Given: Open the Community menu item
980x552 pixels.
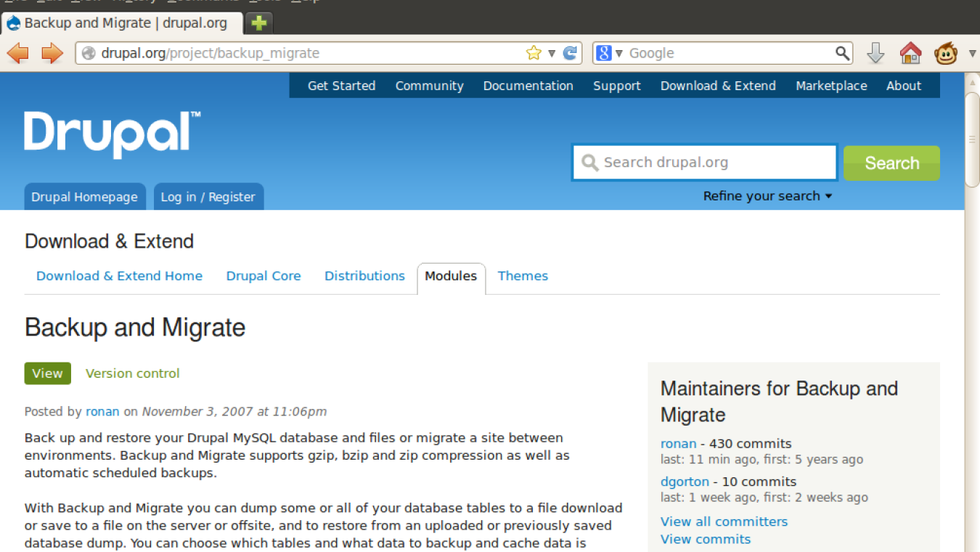Looking at the screenshot, I should coord(429,86).
